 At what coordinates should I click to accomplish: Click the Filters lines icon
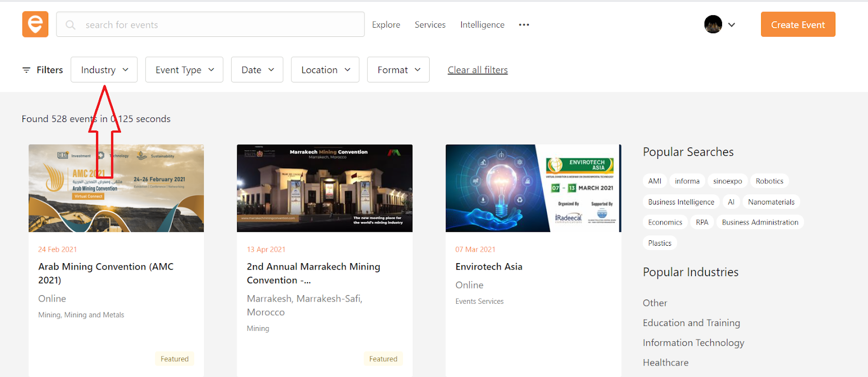coord(26,70)
